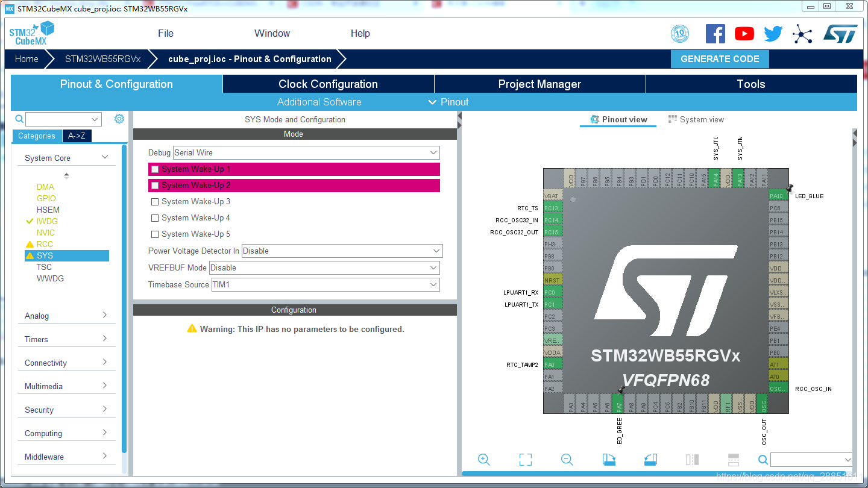Screen dimensions: 868x488
Task: Open the Twitter bird icon
Action: click(x=773, y=34)
